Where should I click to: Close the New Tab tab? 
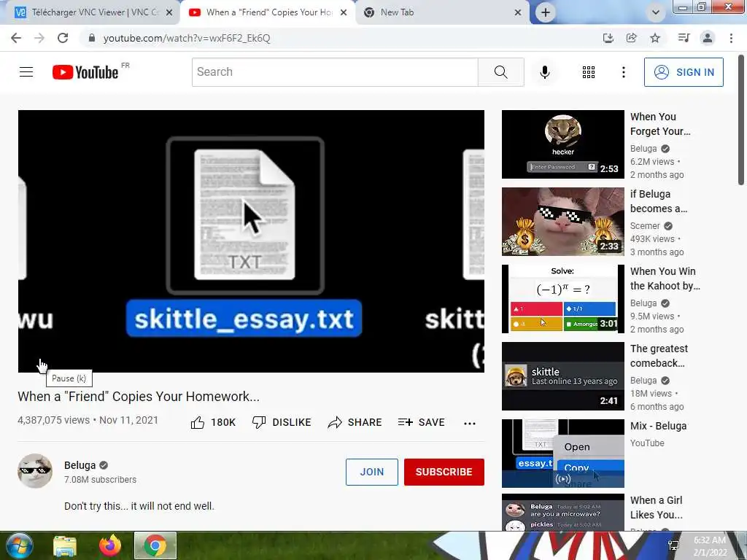click(518, 13)
